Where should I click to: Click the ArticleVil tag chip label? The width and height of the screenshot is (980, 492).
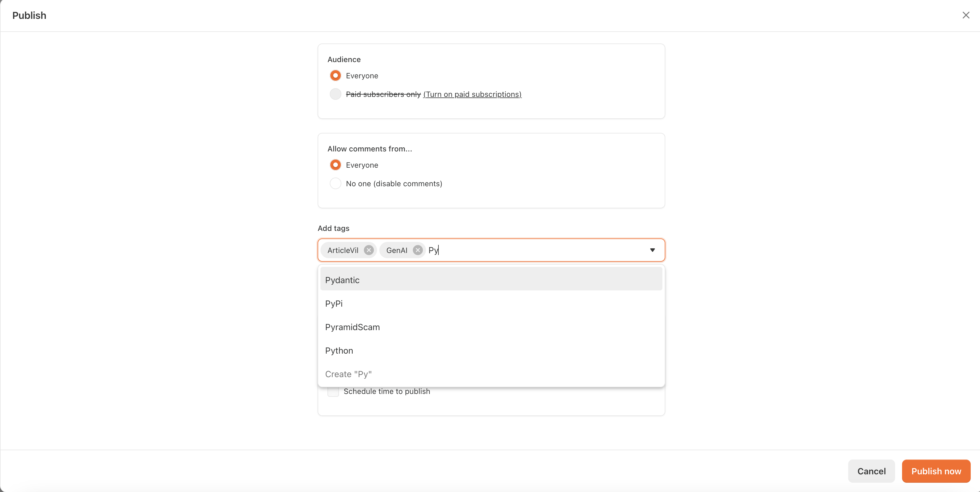click(x=343, y=250)
